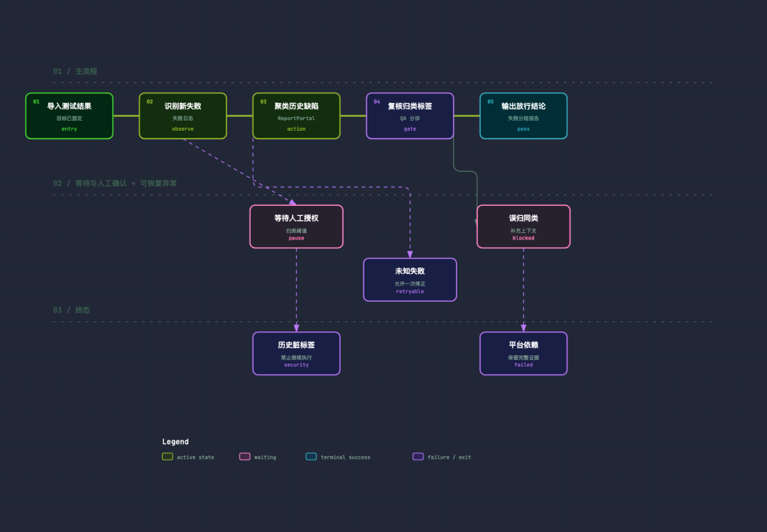This screenshot has height=532, width=767.
Task: Click the 'active state' legend label
Action: 195,457
